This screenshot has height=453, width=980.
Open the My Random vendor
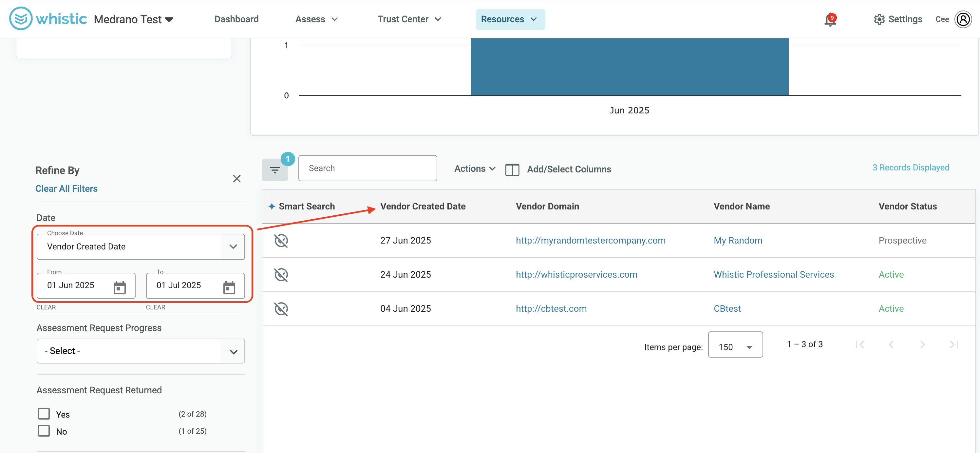738,241
